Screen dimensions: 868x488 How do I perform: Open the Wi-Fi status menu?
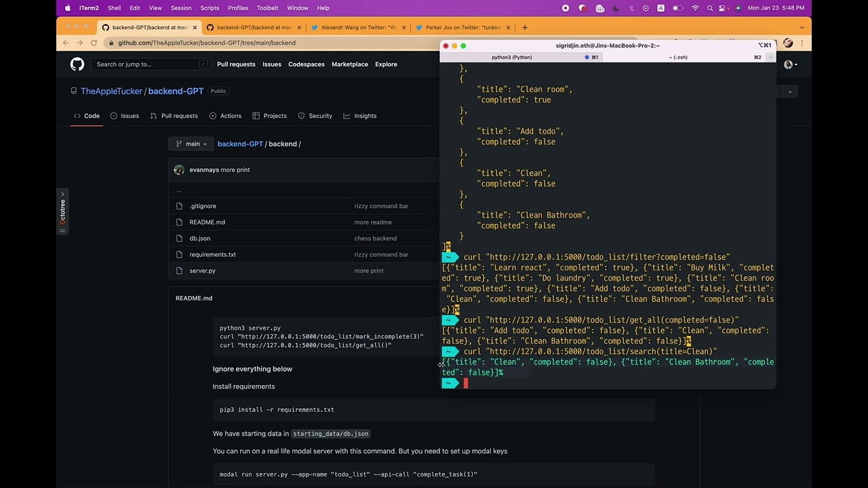click(x=695, y=8)
